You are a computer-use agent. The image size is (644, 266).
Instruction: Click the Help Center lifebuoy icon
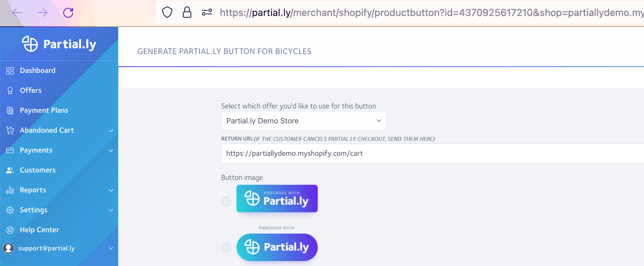[10, 230]
